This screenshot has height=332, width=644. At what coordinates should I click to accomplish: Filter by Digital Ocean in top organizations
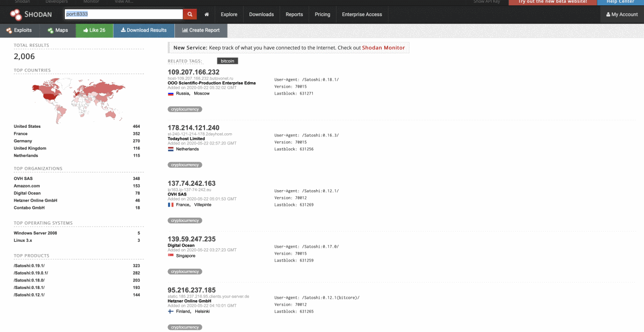pyautogui.click(x=27, y=193)
